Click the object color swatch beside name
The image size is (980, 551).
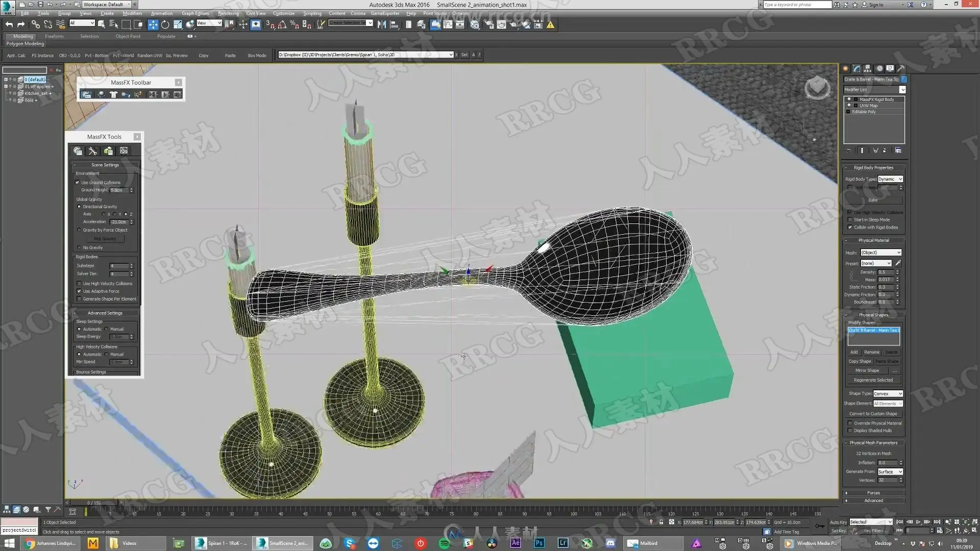click(x=904, y=79)
